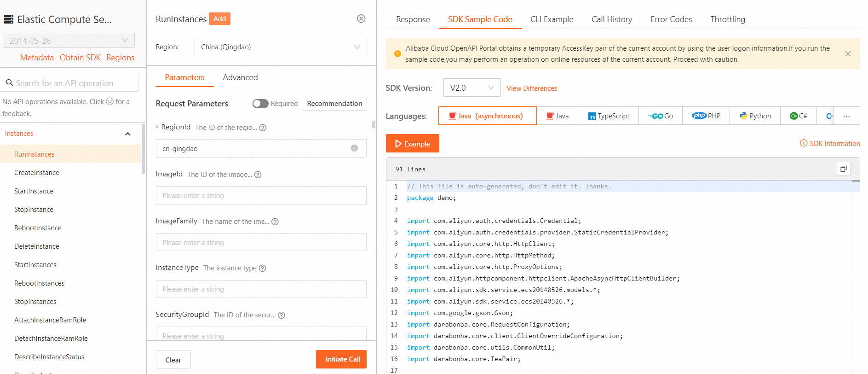Select Java (asynchronous) language

487,116
